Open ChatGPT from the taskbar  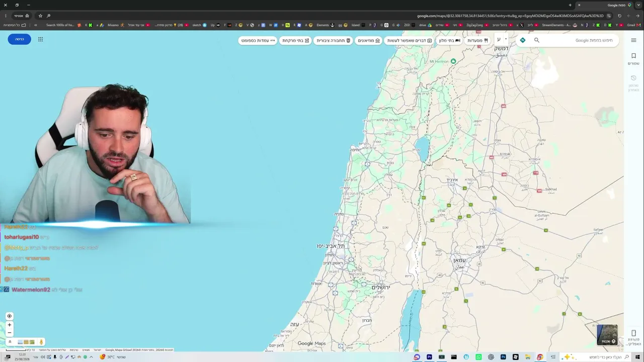[491, 357]
